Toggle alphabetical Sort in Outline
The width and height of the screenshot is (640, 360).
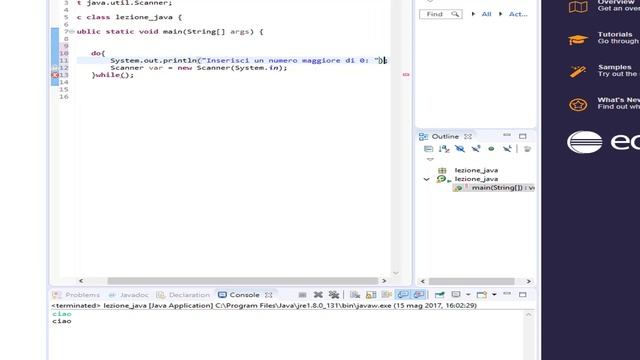444,149
